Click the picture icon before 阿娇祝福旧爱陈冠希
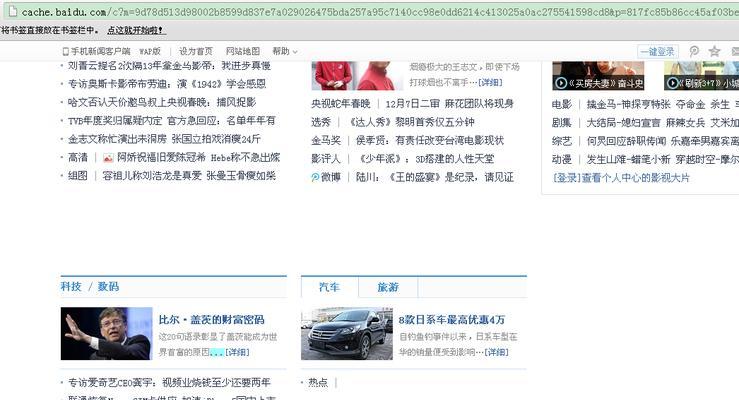 click(x=108, y=158)
